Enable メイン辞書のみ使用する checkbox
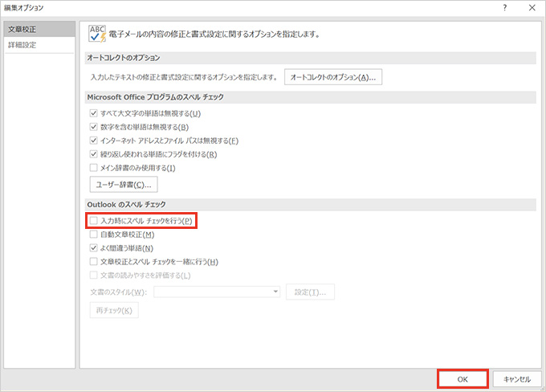 [94, 168]
